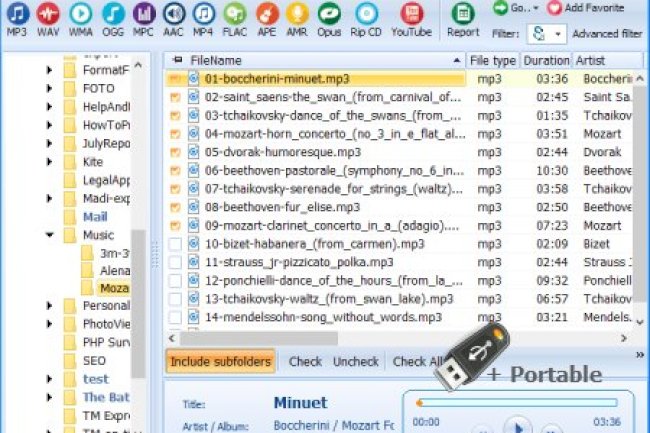Uncheck 09-mozart-clarinet_concerto checkbox

click(175, 225)
